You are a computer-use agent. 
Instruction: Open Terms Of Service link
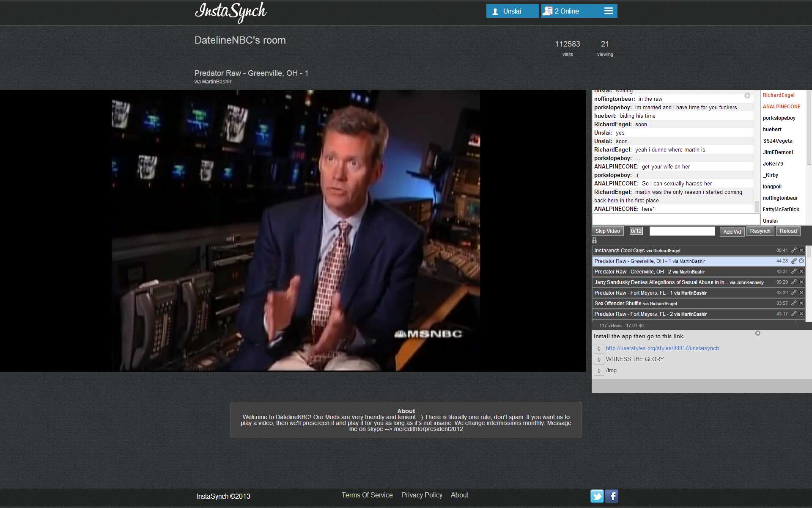click(x=367, y=495)
